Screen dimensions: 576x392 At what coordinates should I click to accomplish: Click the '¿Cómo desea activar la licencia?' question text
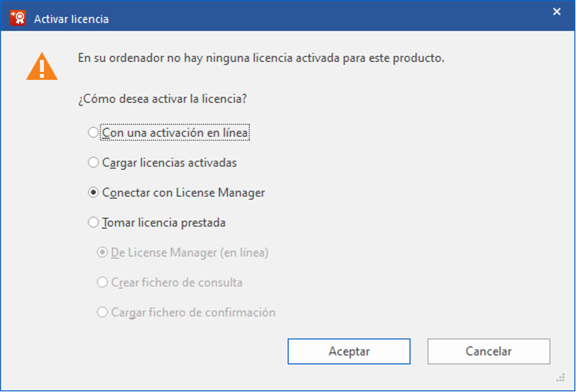pyautogui.click(x=162, y=99)
